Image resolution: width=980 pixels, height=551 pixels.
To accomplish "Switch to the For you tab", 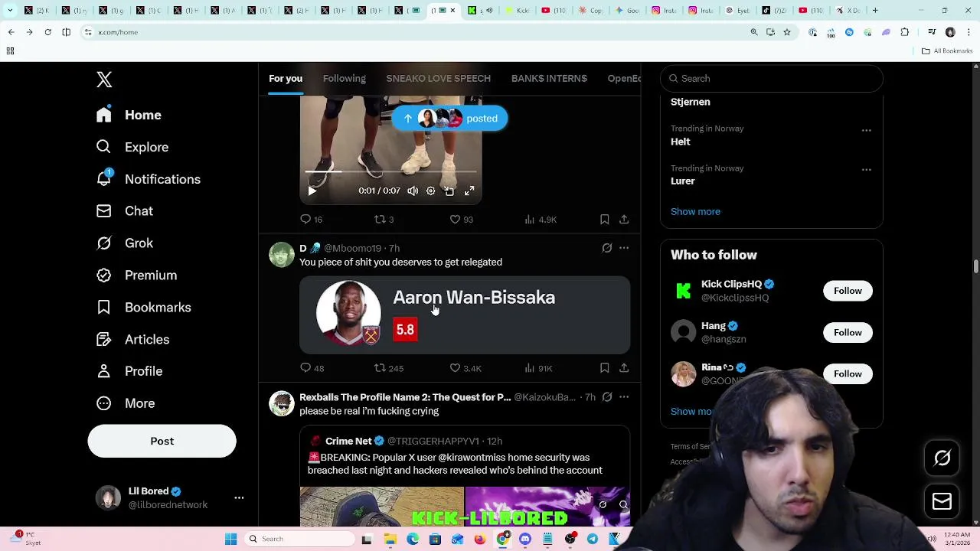I will 286,78.
